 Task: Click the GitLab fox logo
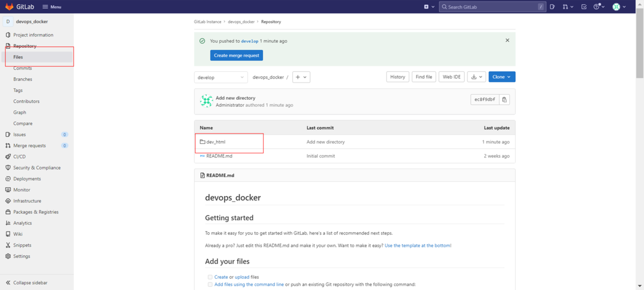coord(9,6)
